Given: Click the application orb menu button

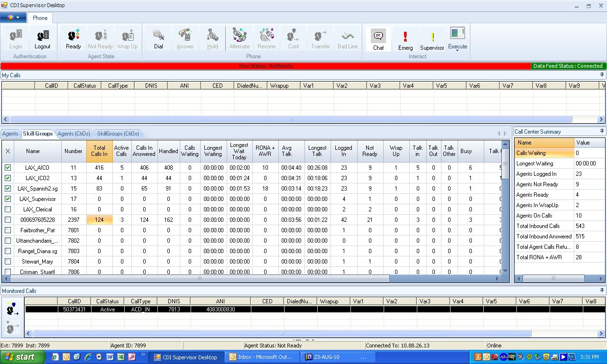Looking at the screenshot, I should point(13,18).
